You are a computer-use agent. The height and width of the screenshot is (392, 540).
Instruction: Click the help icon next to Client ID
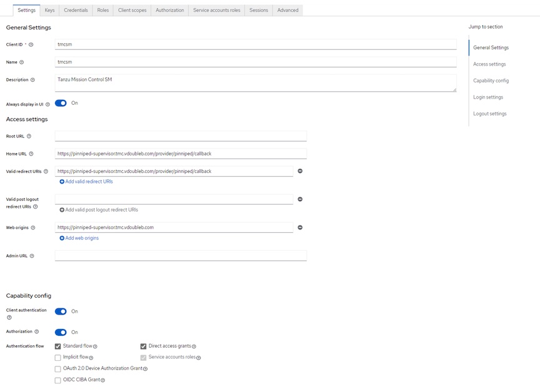click(31, 45)
